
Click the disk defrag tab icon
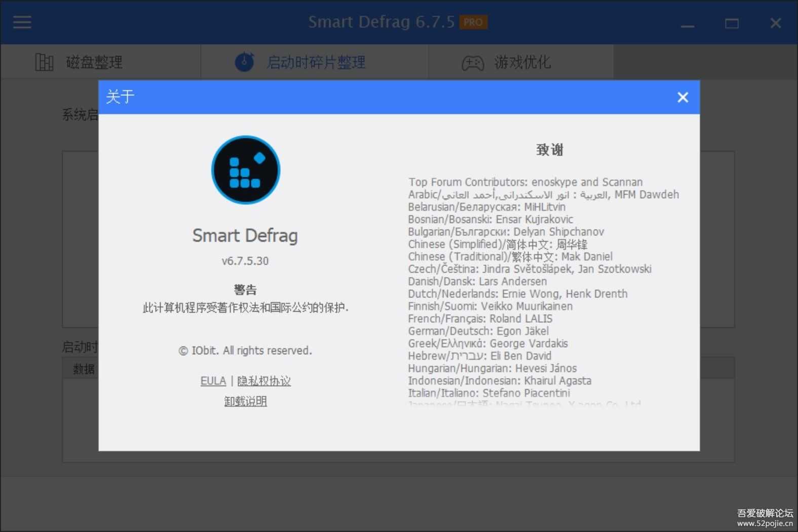[x=44, y=62]
